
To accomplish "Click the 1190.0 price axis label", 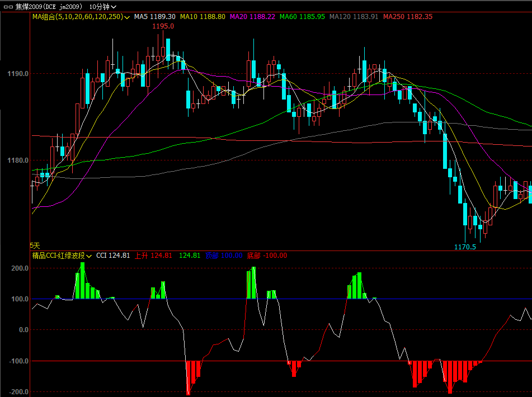I will point(18,74).
